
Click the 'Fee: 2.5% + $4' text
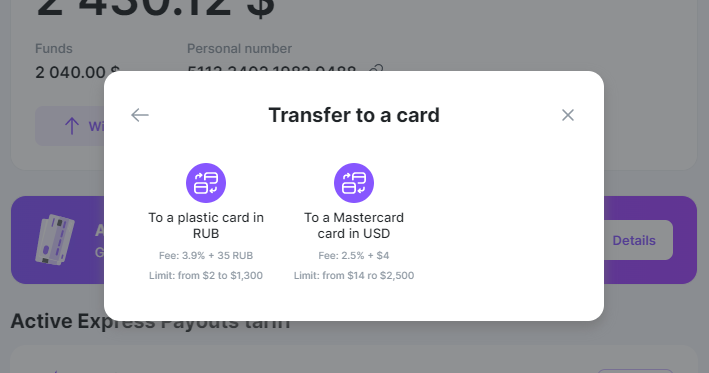click(354, 255)
